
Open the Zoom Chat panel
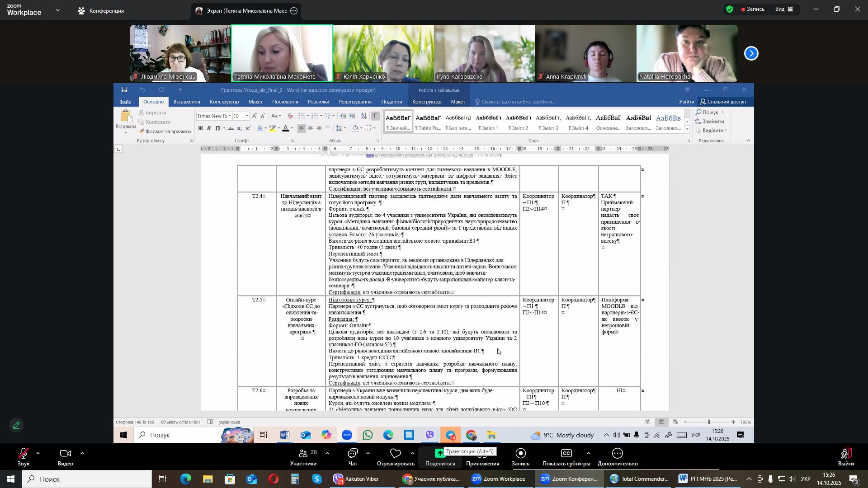pos(353,454)
